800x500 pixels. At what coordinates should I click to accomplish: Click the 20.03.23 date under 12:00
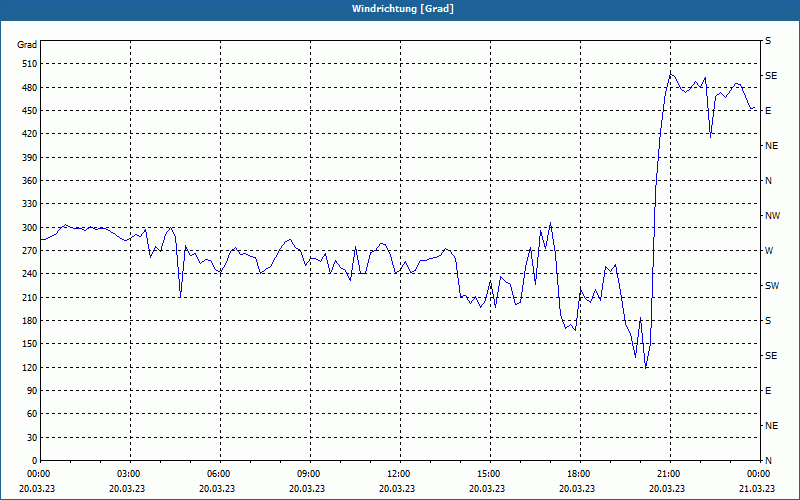tap(397, 489)
